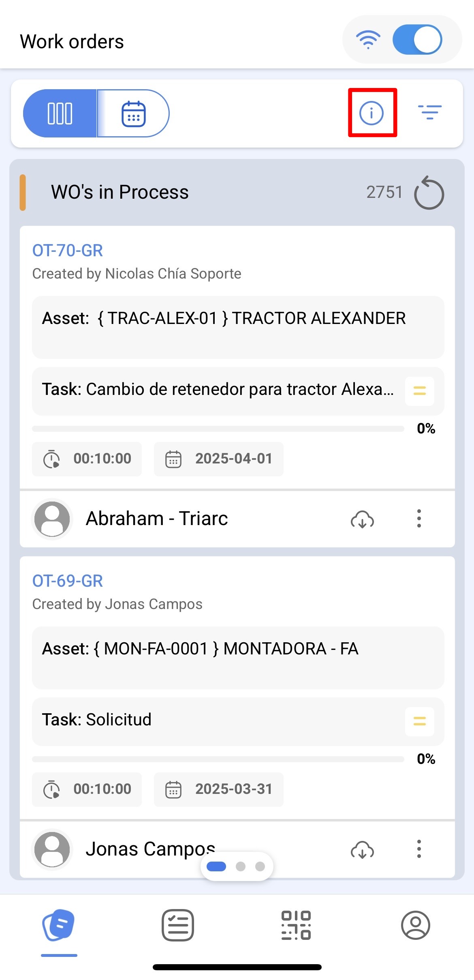474x980 pixels.
Task: Open the checklist requests tab
Action: 177,925
